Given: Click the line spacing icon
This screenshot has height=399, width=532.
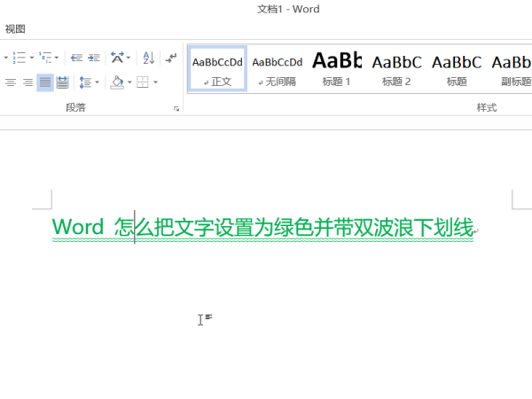Looking at the screenshot, I should click(x=85, y=82).
